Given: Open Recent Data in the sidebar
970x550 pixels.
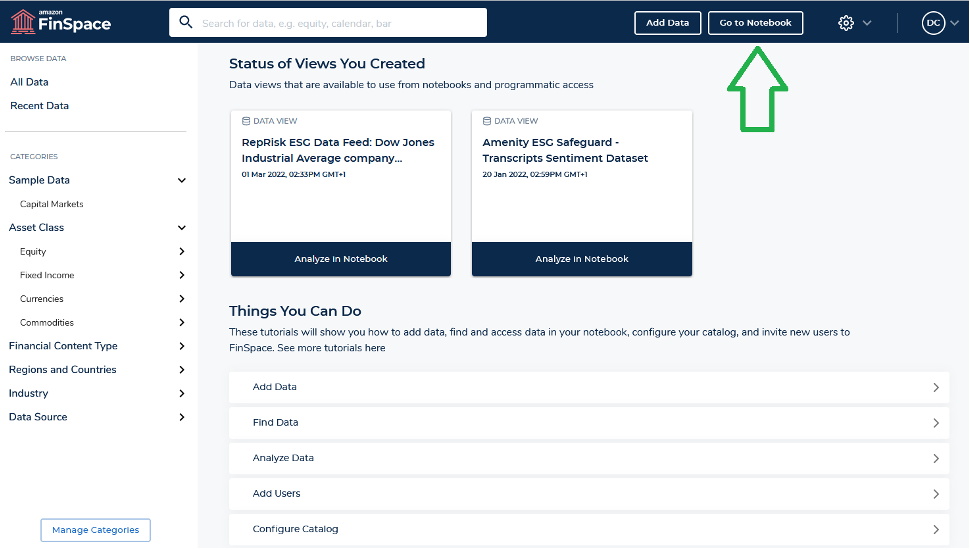Looking at the screenshot, I should point(40,106).
